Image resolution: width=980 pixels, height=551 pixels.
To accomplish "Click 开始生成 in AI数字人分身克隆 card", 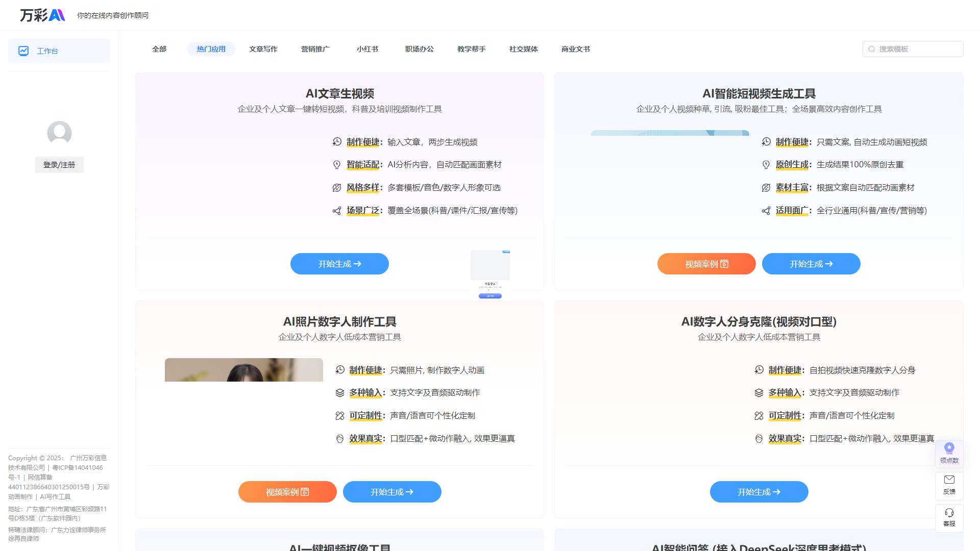I will tap(759, 492).
